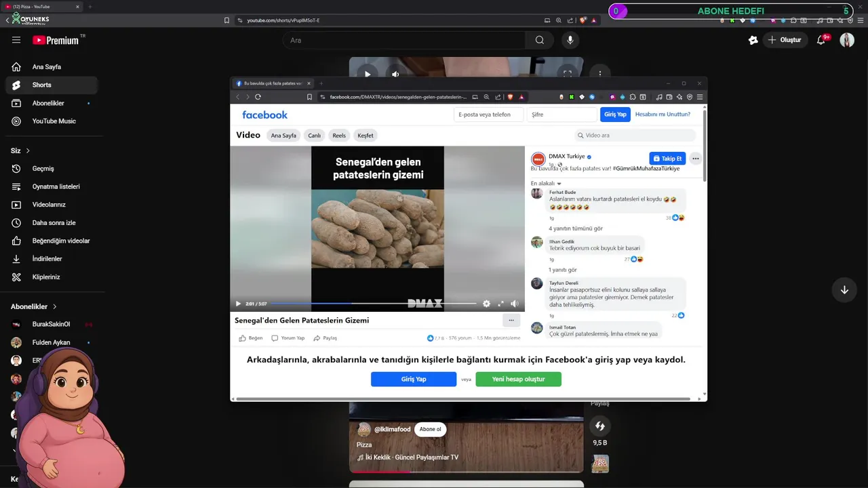Start voice search with microphone icon

coord(570,40)
